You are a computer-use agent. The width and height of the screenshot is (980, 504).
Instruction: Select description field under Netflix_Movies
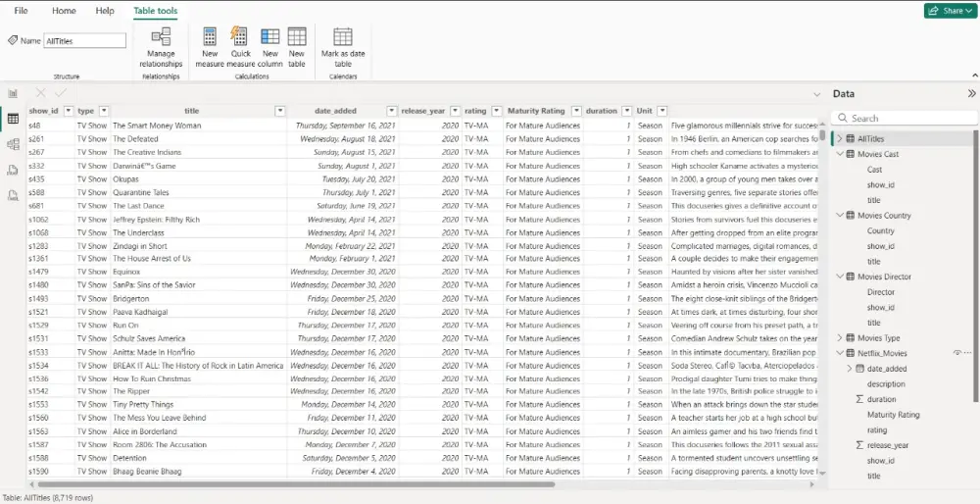click(x=886, y=384)
